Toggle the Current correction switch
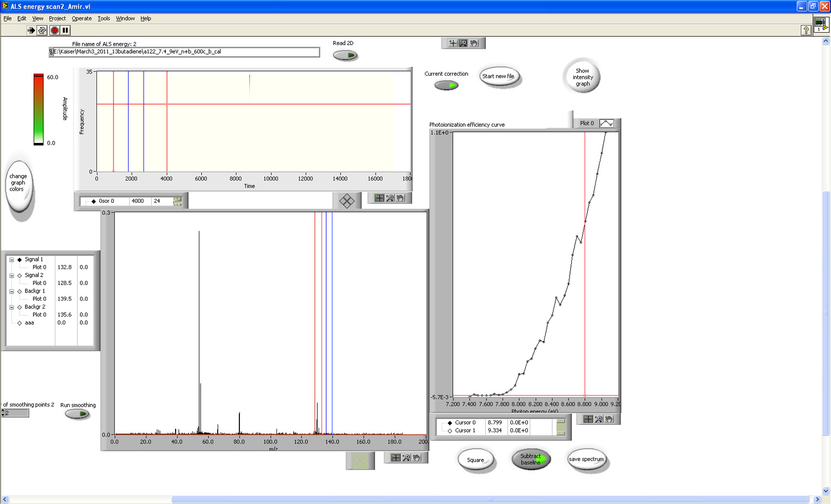This screenshot has width=831, height=504. pyautogui.click(x=447, y=85)
